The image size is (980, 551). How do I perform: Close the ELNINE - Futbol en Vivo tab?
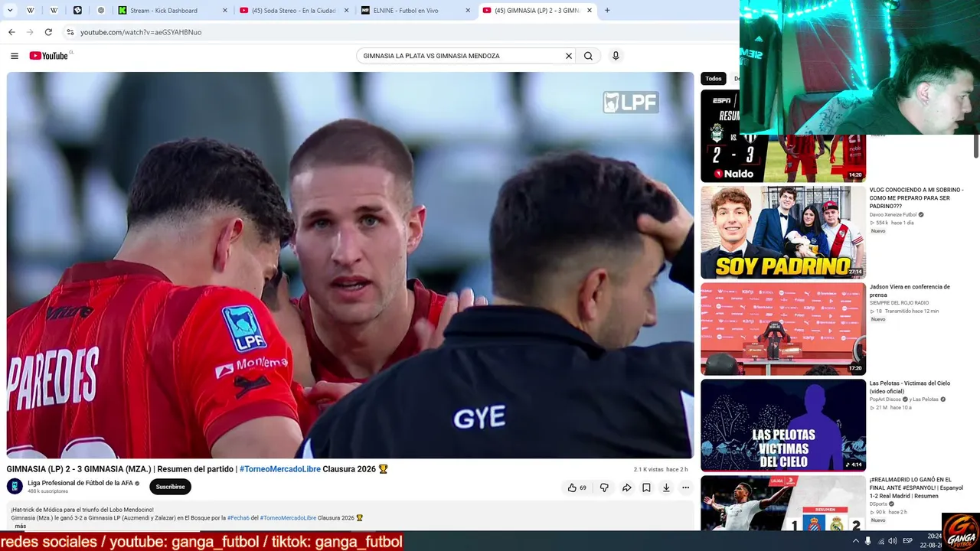coord(468,11)
